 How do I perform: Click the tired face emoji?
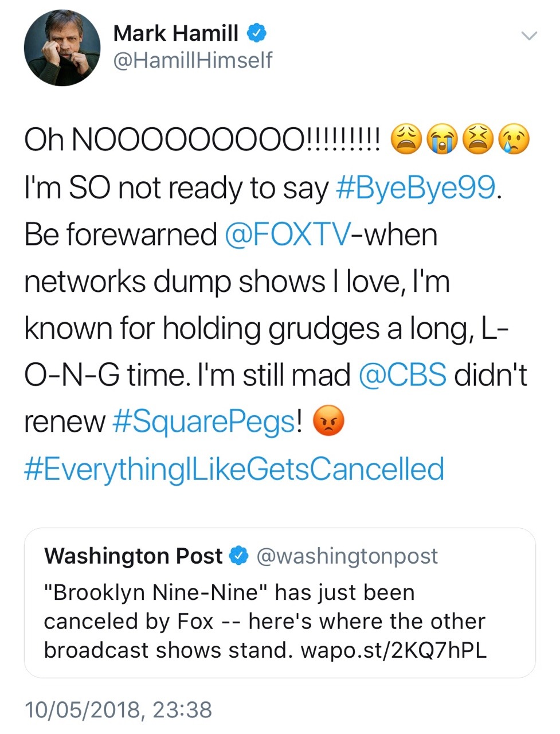[x=478, y=140]
